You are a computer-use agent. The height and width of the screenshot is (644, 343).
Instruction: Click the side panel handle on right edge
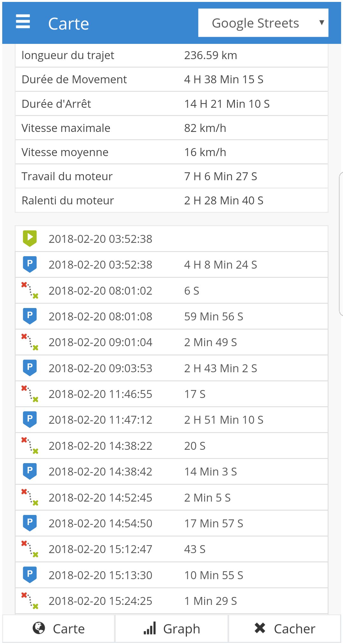click(341, 243)
